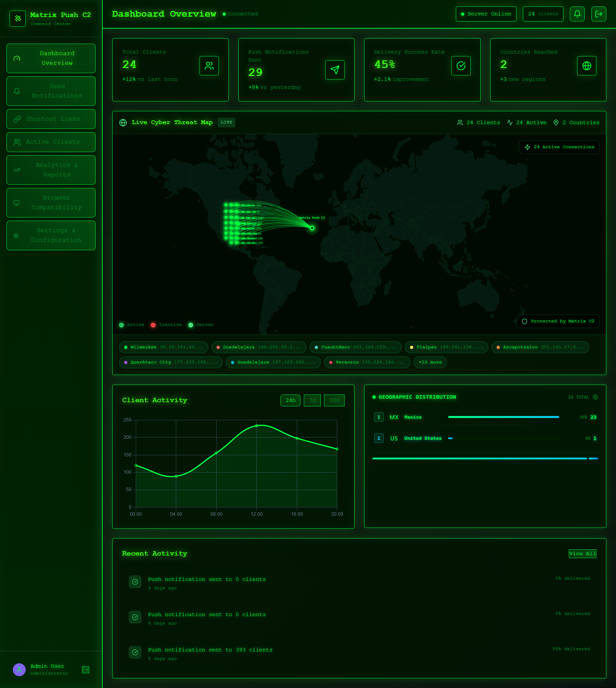Click the 04:00 data point on activity chart

pyautogui.click(x=176, y=476)
